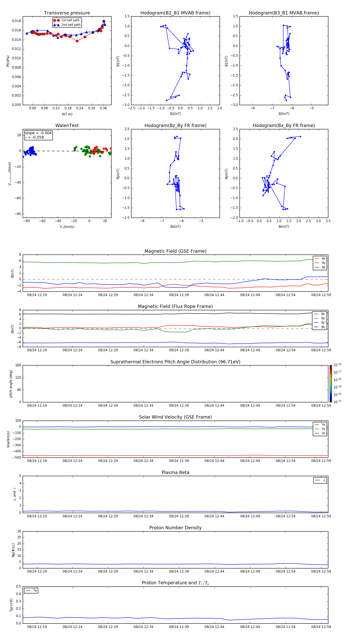Click the 'Proton Number Density' title
351x644 pixels.
175,528
